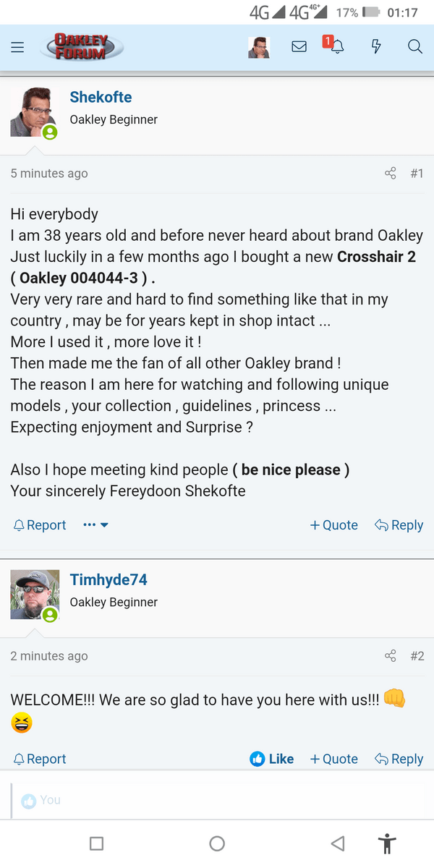Like Timhyde74's welcome reply
The image size is (434, 868).
pos(271,758)
